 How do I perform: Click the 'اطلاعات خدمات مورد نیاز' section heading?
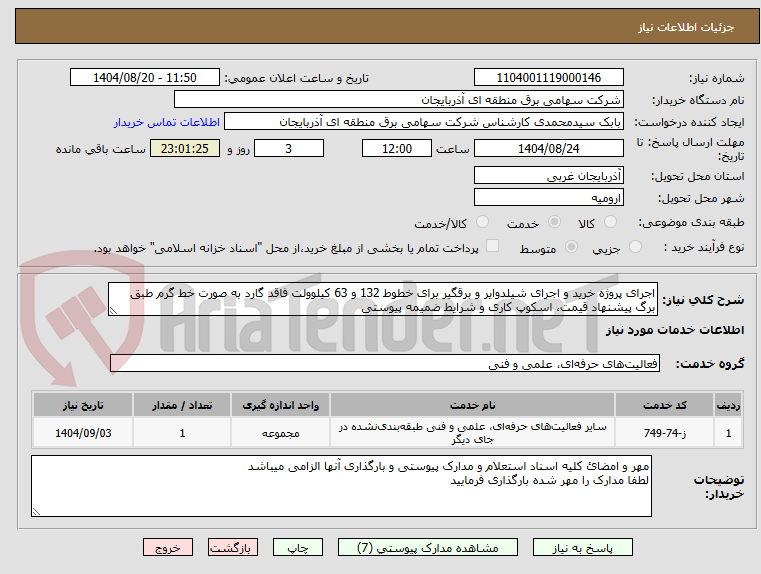pyautogui.click(x=675, y=330)
